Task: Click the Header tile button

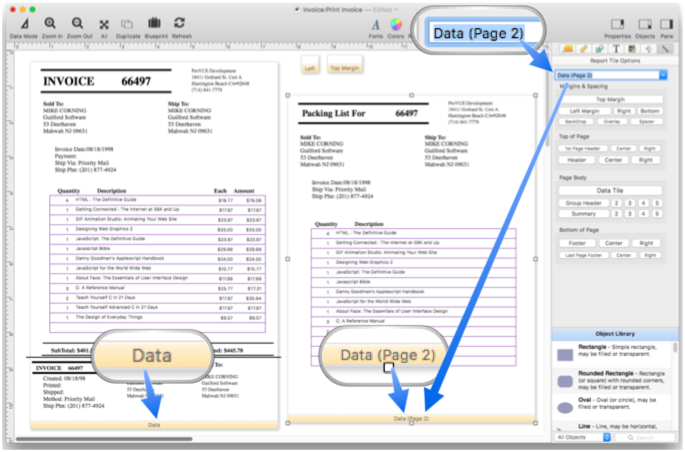Action: pos(577,160)
